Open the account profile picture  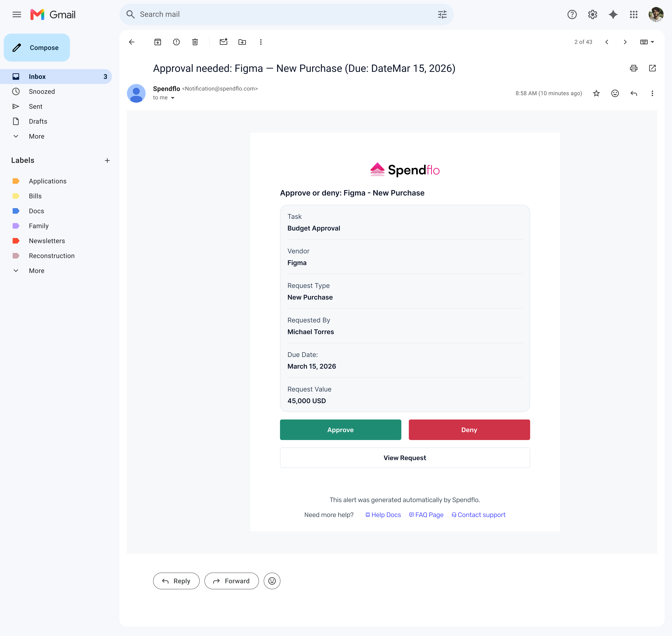pos(656,15)
